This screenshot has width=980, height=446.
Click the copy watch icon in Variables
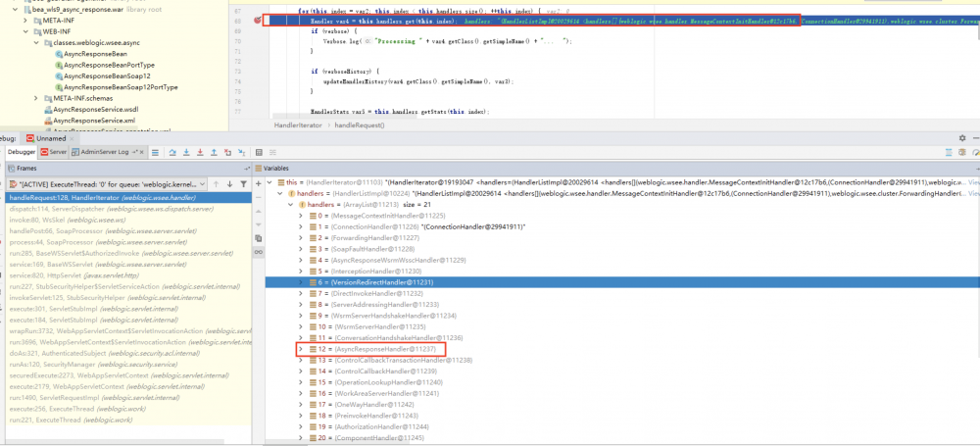pyautogui.click(x=258, y=238)
